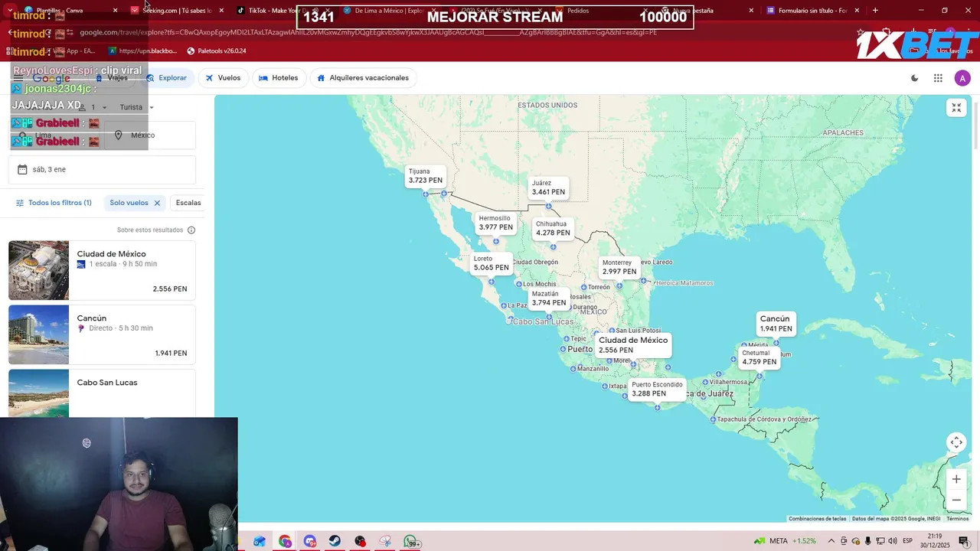Select the Hoteles navigation tab

pyautogui.click(x=279, y=78)
